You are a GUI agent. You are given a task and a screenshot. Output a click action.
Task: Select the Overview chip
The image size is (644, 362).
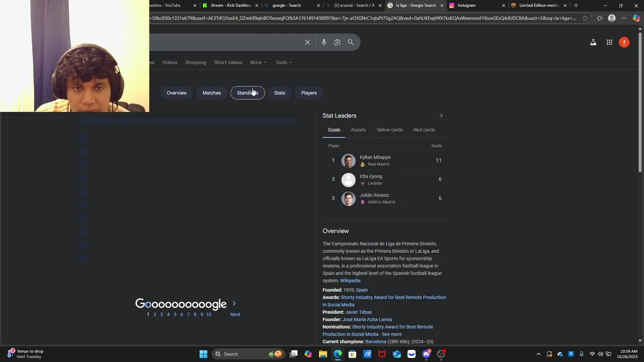[x=177, y=93]
